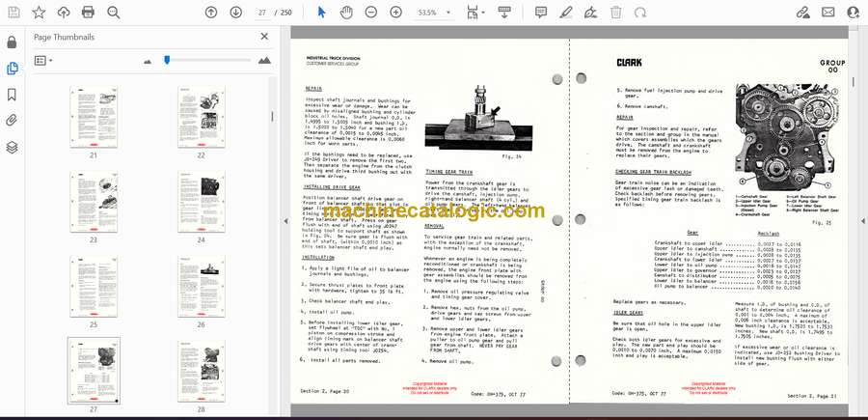Enlarge thumbnails with large mountain icon

(x=264, y=61)
